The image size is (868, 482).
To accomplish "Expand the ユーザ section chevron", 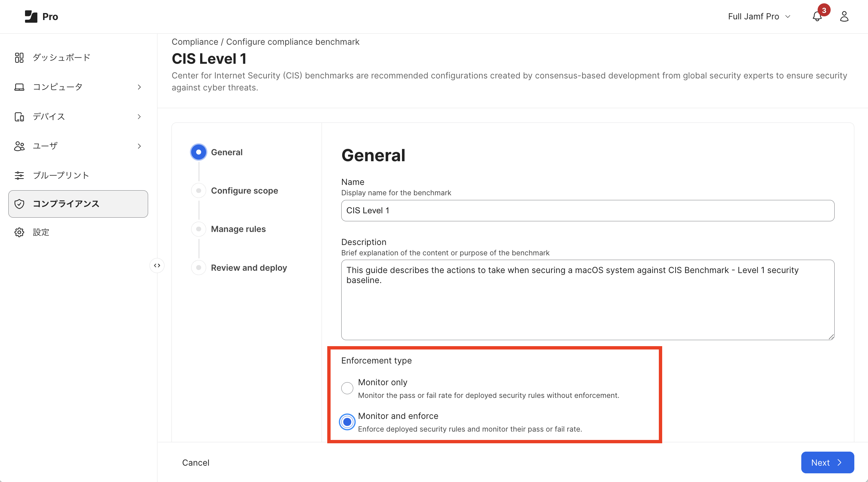I will [139, 146].
